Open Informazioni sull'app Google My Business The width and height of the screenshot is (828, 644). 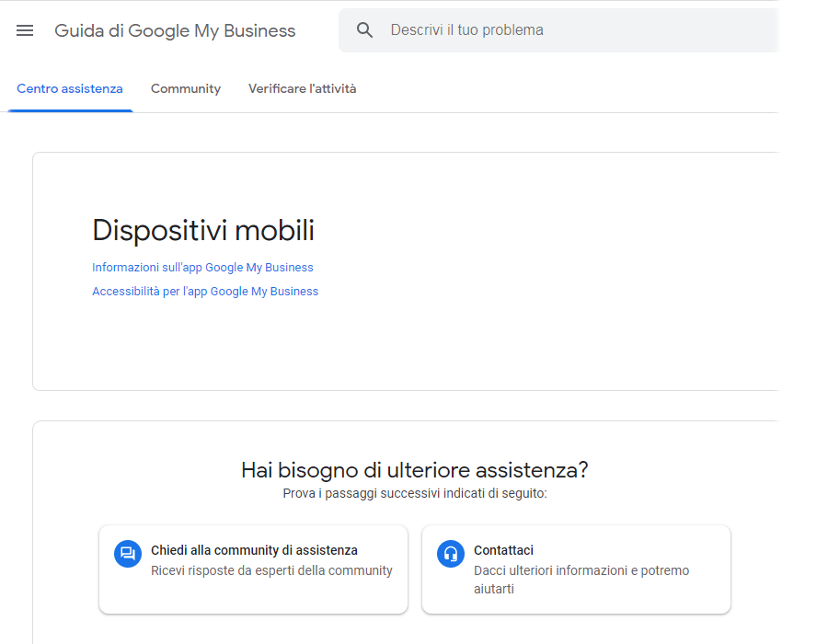[x=202, y=267]
